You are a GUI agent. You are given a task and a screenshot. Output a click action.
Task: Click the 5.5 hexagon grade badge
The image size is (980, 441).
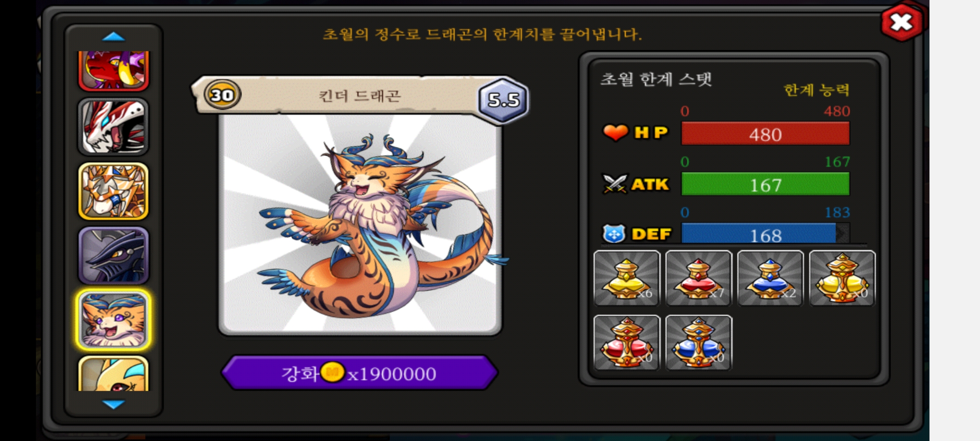[x=503, y=99]
